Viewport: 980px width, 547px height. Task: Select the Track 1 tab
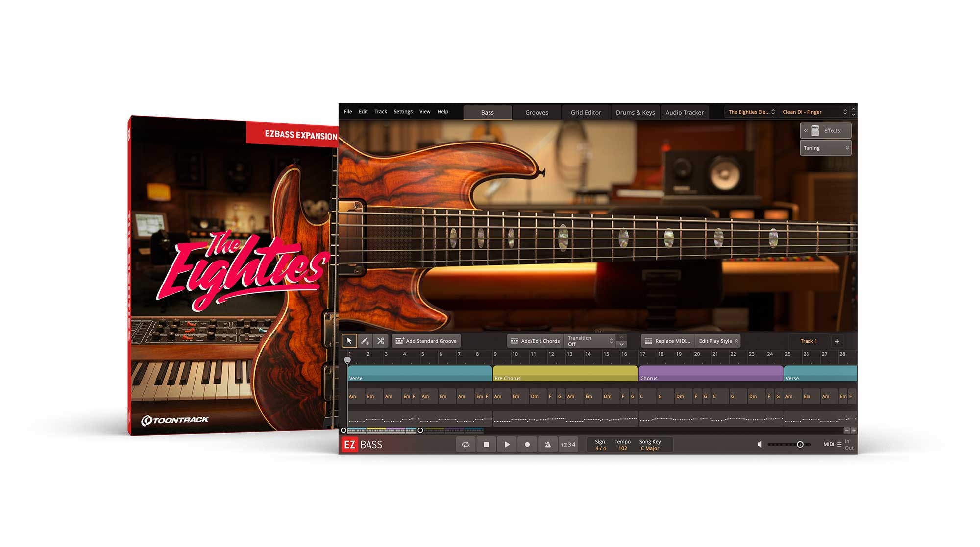808,341
